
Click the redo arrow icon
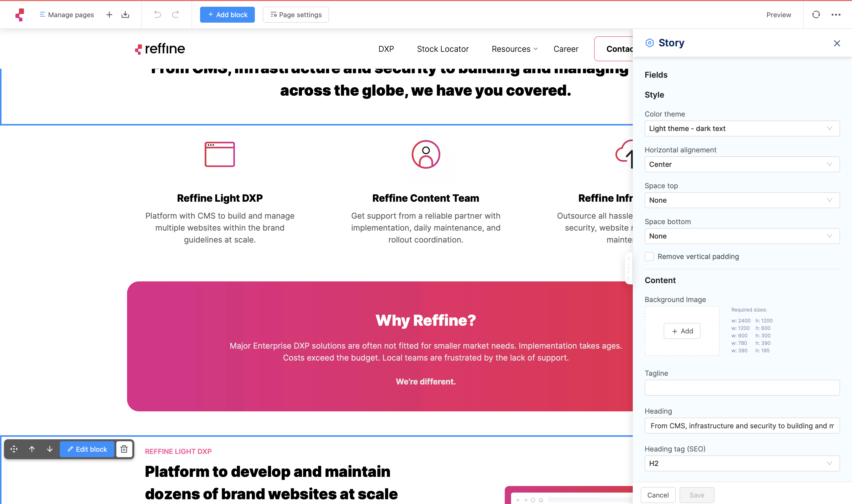[x=176, y=15]
